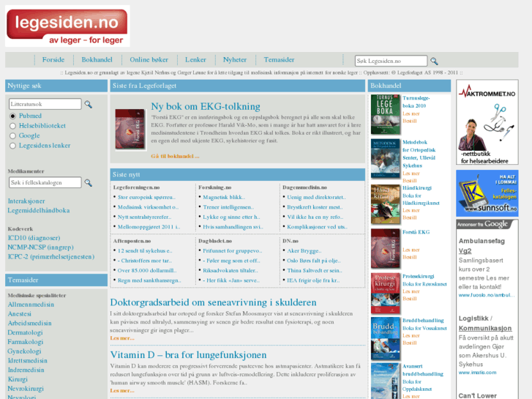Open the Bruddbehandling book cover thumbnail
Screen dimensions: 532x399
point(386,338)
